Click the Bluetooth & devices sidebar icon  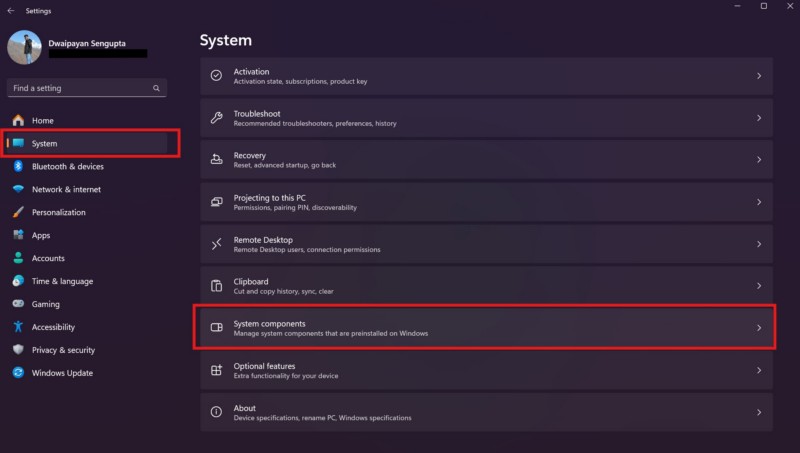tap(18, 167)
